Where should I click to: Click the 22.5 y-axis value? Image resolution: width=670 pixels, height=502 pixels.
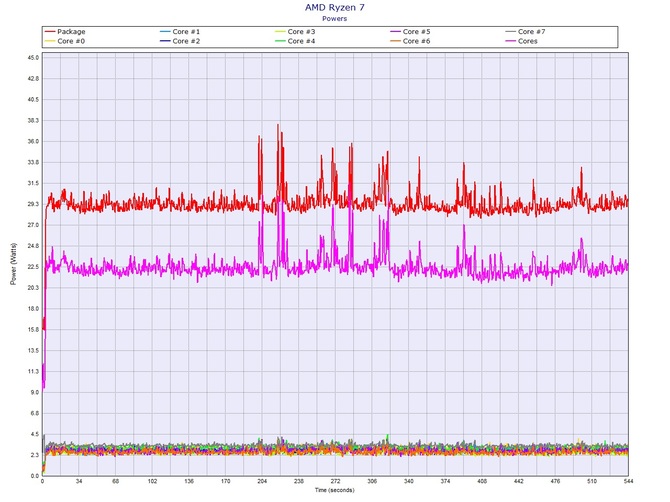coord(34,267)
